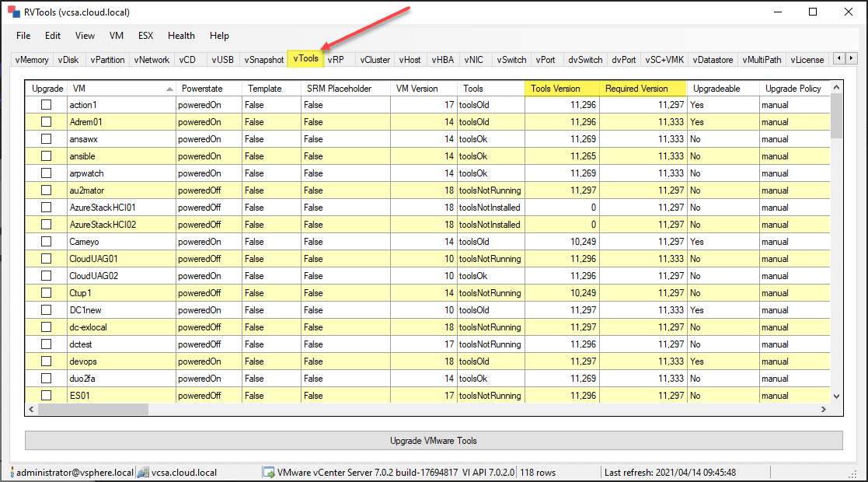The image size is (868, 482).
Task: Switch to the vSnapshot tab
Action: point(263,60)
